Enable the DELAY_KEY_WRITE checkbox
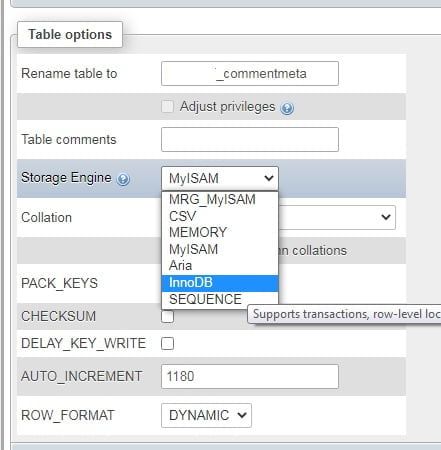The height and width of the screenshot is (450, 441). [x=167, y=343]
